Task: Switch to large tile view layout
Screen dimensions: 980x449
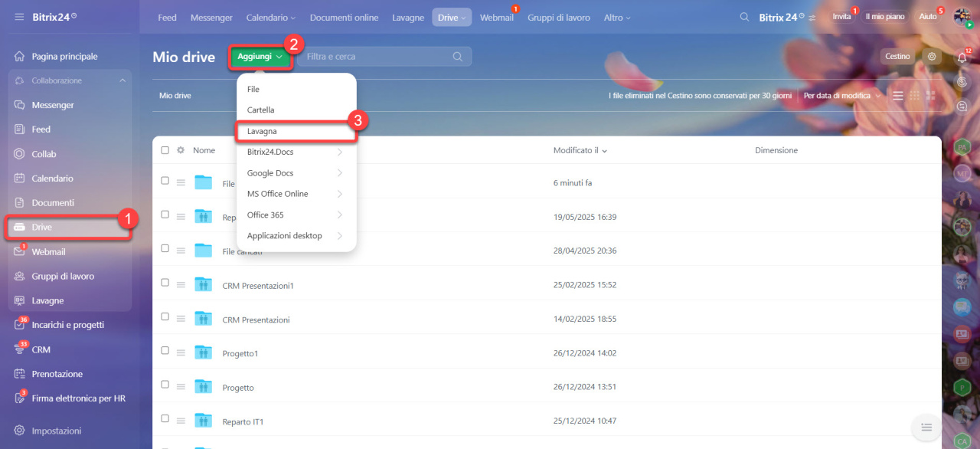Action: tap(931, 96)
